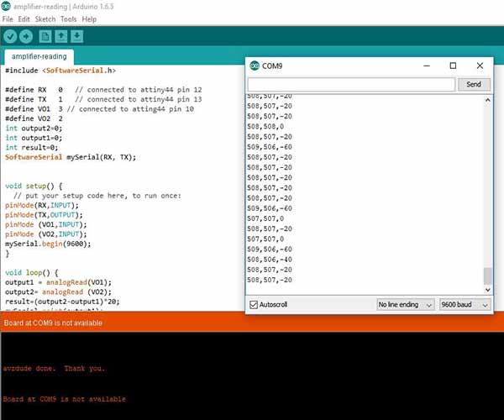Close the COM9 serial monitor

[480, 66]
